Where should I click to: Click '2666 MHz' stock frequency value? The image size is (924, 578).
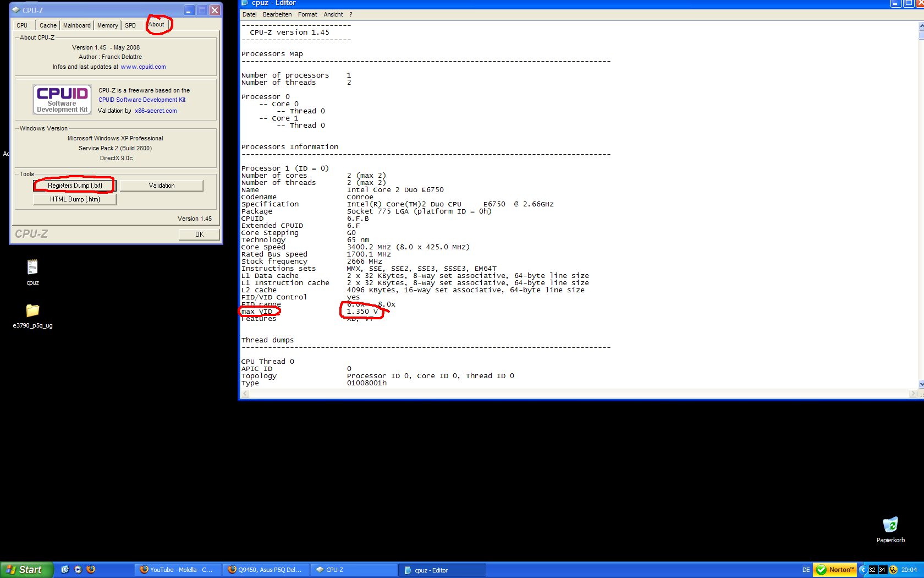click(365, 261)
